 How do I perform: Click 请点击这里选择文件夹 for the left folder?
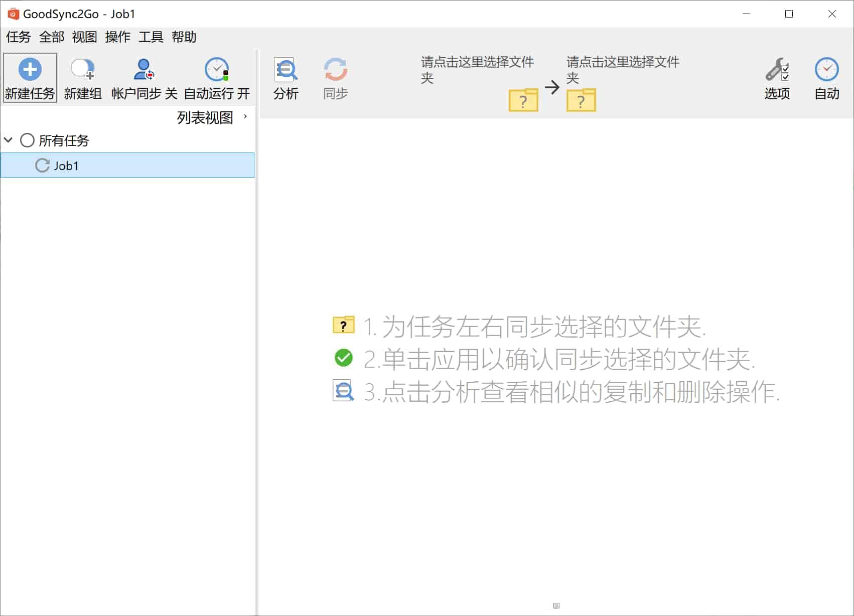(x=477, y=70)
